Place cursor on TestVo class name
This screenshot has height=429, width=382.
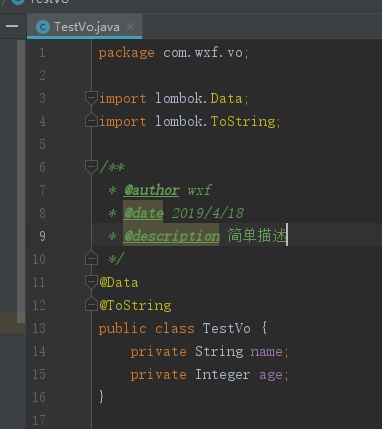point(226,328)
